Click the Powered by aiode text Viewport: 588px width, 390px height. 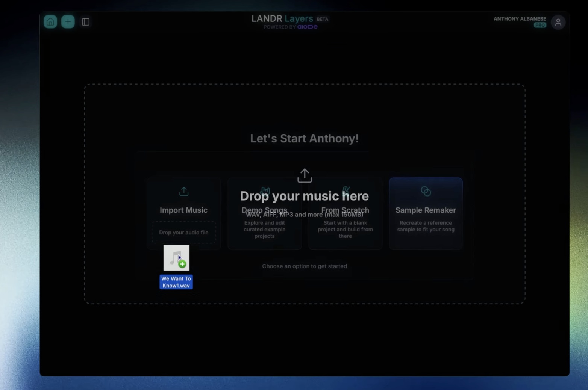tap(291, 27)
